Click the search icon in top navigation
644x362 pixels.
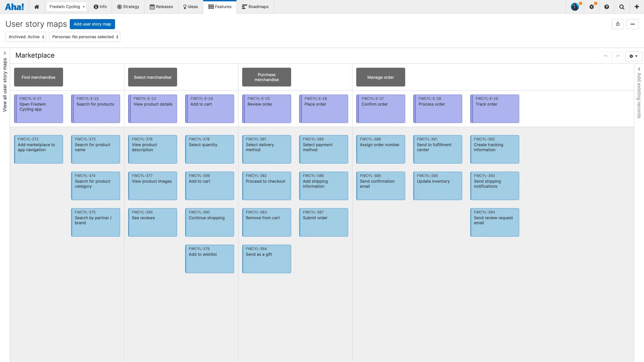(x=622, y=7)
